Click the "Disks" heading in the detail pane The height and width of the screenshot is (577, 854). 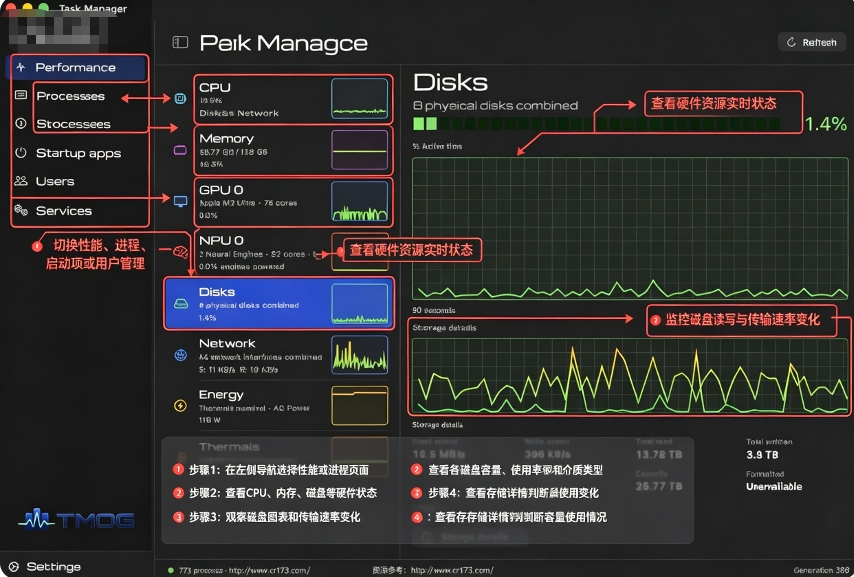[x=450, y=83]
